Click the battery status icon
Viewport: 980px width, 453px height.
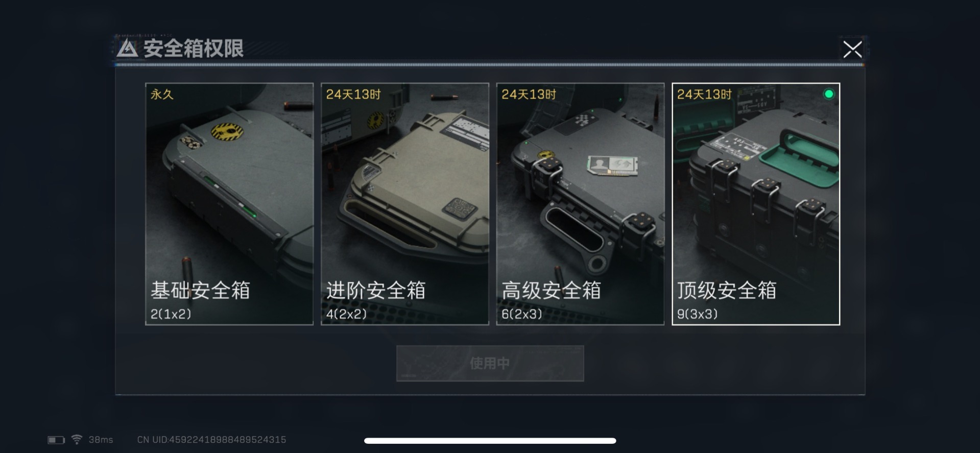pyautogui.click(x=56, y=440)
